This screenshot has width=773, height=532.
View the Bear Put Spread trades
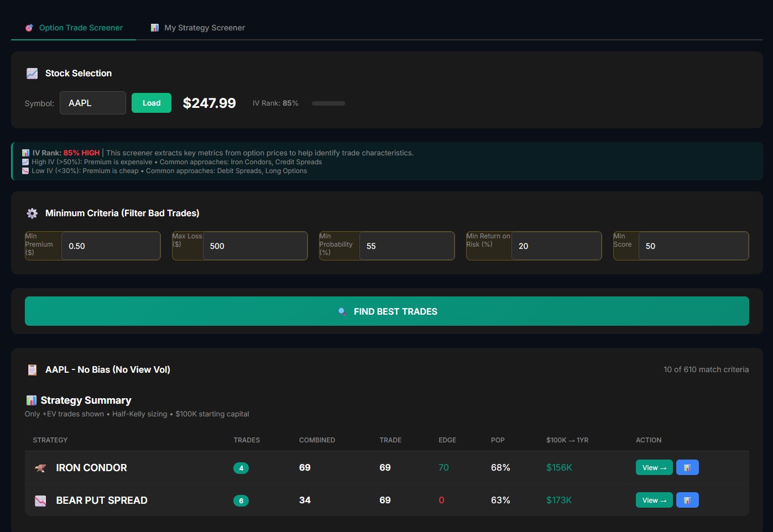click(x=654, y=500)
